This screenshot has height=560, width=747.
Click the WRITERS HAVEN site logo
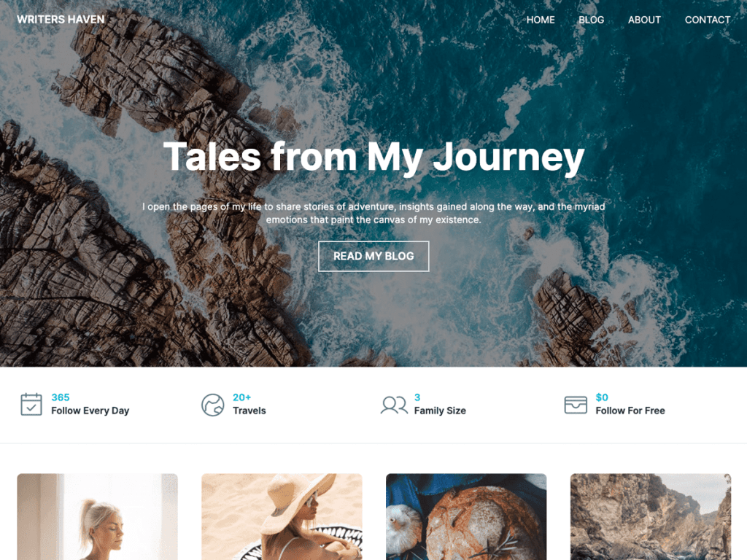pos(61,20)
